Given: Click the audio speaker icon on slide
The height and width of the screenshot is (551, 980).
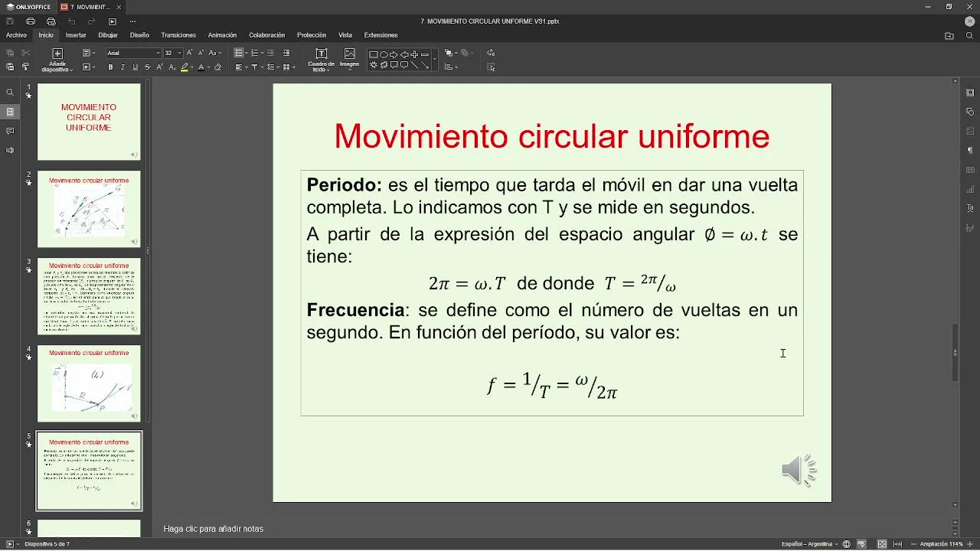Looking at the screenshot, I should pyautogui.click(x=799, y=471).
